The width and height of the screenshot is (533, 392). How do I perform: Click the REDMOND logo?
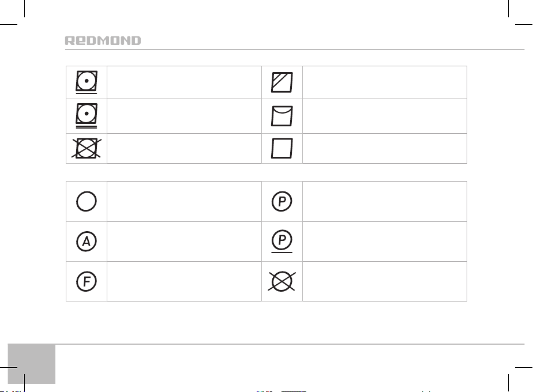(103, 41)
